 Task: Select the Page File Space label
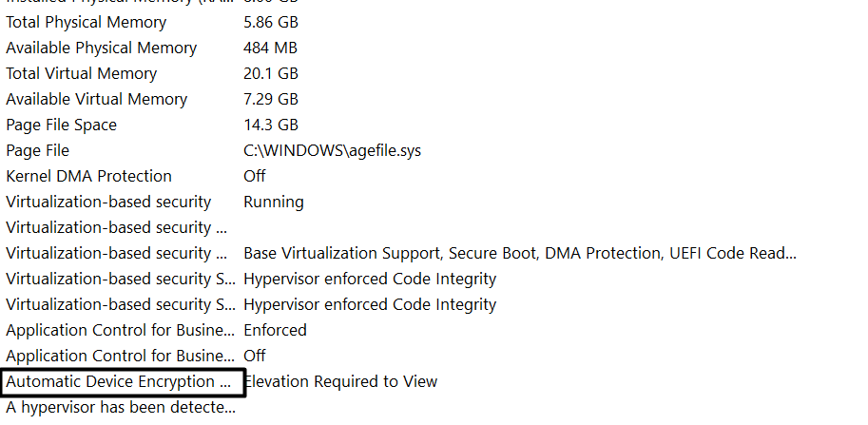pos(61,125)
